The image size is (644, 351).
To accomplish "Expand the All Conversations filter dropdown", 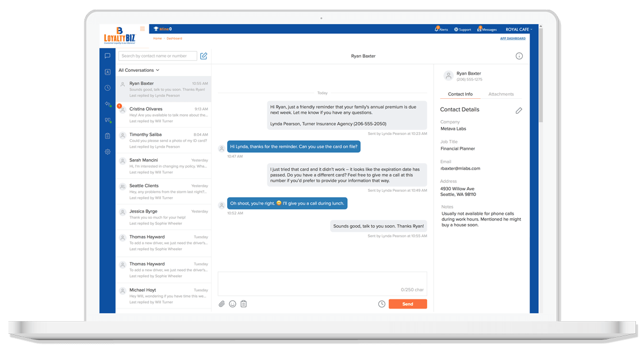I will tap(139, 70).
